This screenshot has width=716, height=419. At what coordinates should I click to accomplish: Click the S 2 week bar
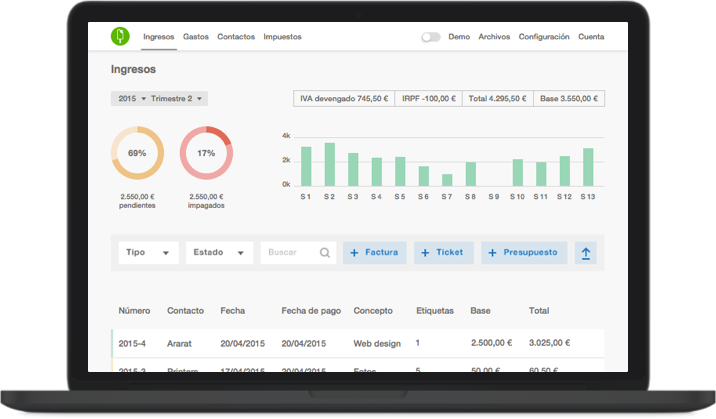tap(330, 164)
